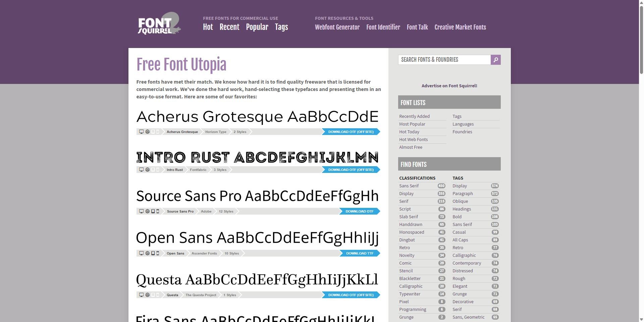Click Horizon Type foundry label

tap(216, 132)
